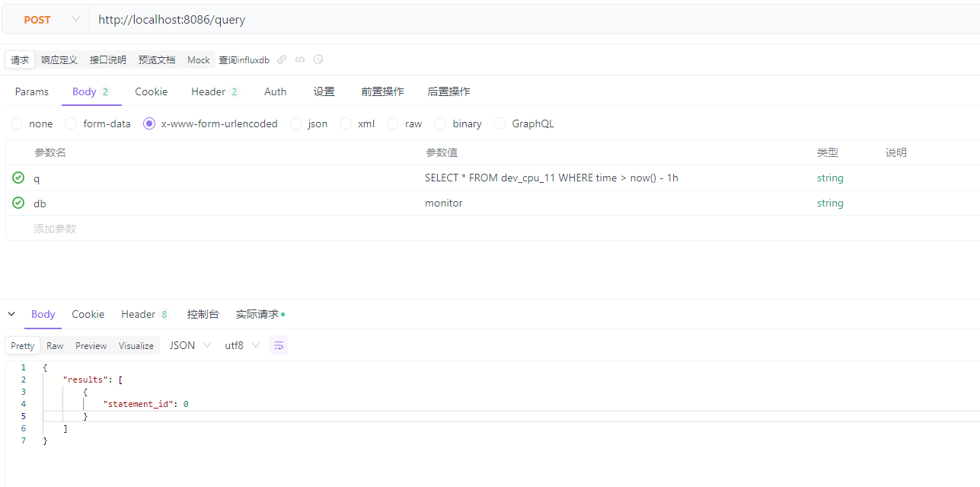Open the JSON format dropdown in response
The width and height of the screenshot is (980, 487).
point(189,344)
